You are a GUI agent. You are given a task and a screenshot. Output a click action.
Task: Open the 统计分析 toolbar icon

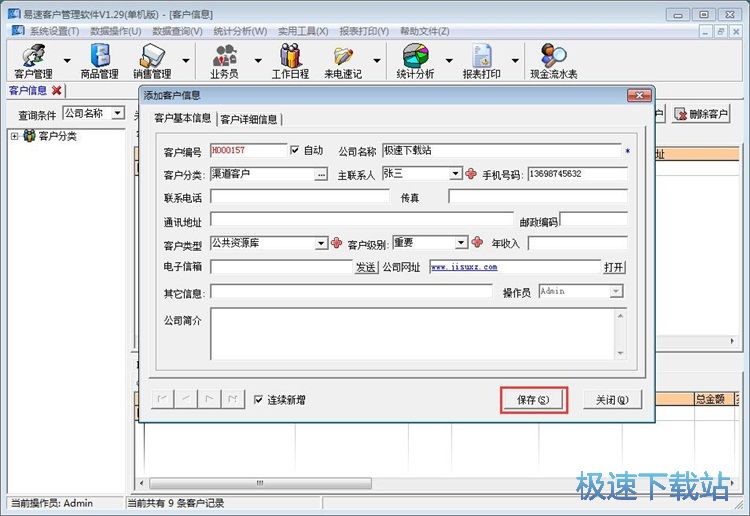[415, 61]
